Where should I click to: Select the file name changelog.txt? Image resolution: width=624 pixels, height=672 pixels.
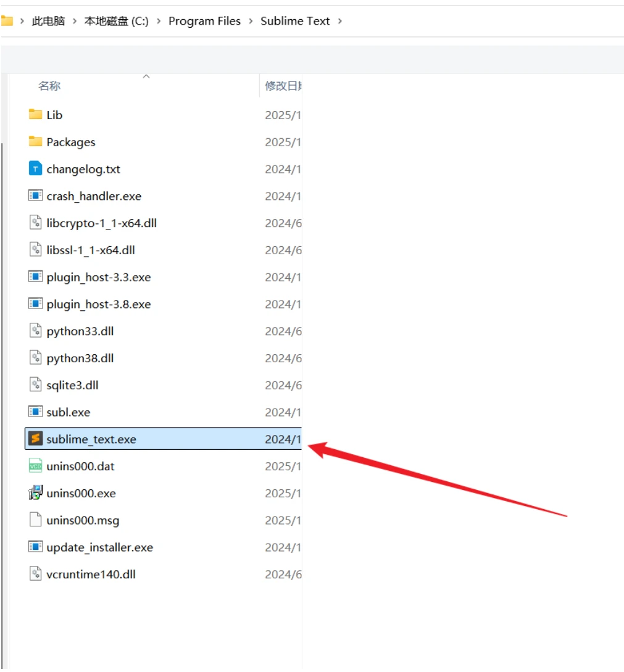tap(83, 169)
